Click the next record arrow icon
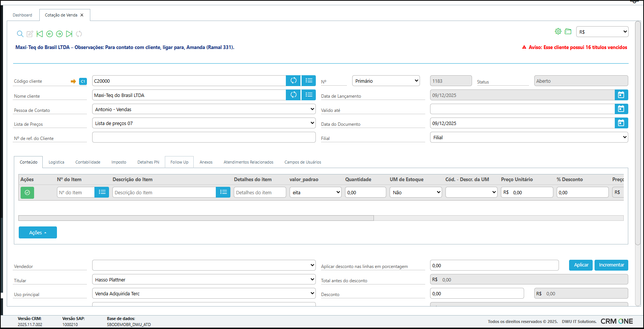The image size is (644, 329). click(59, 34)
